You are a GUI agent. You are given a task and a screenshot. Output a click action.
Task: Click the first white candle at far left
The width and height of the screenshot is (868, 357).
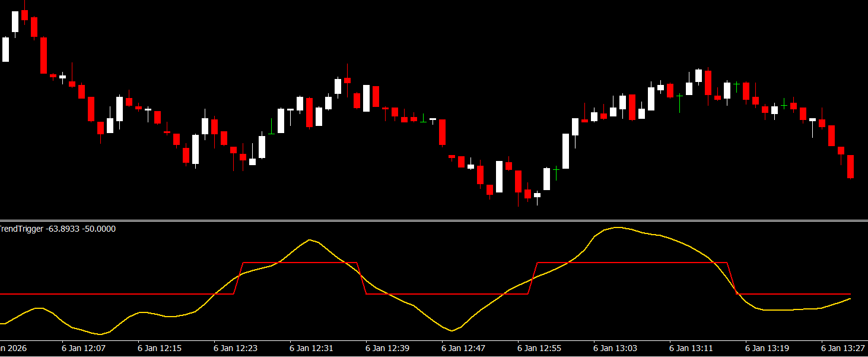[x=5, y=49]
